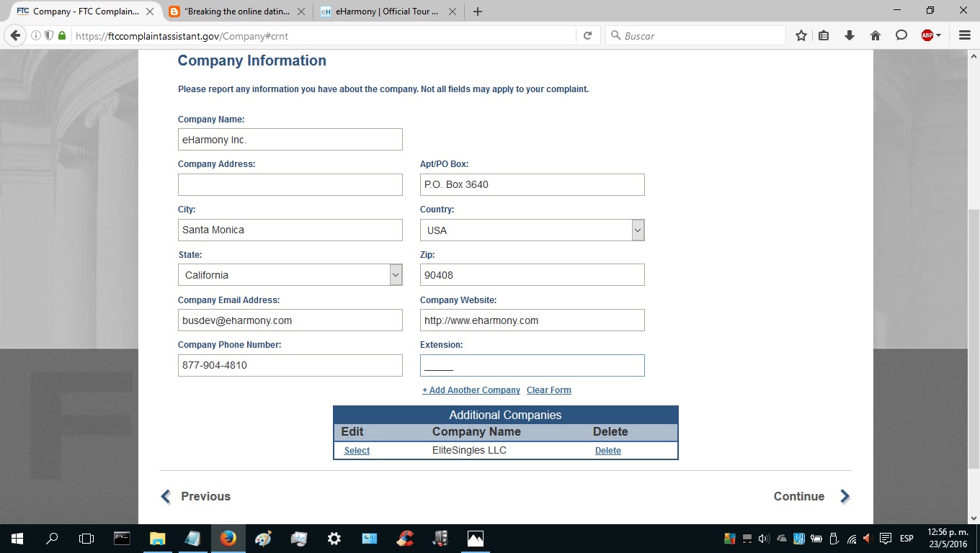Image resolution: width=980 pixels, height=553 pixels.
Task: Open the State dropdown showing California
Action: pos(290,274)
